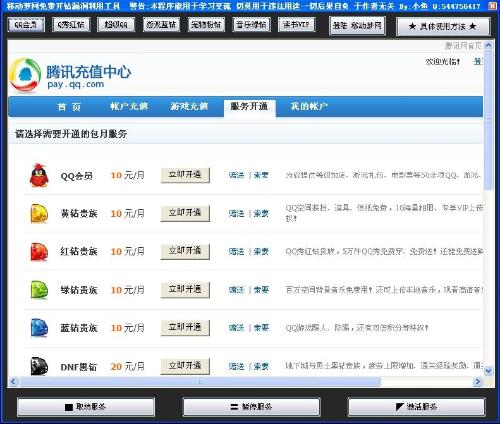500x424 pixels.
Task: Click the 20 元/月 price text
Action: (128, 366)
